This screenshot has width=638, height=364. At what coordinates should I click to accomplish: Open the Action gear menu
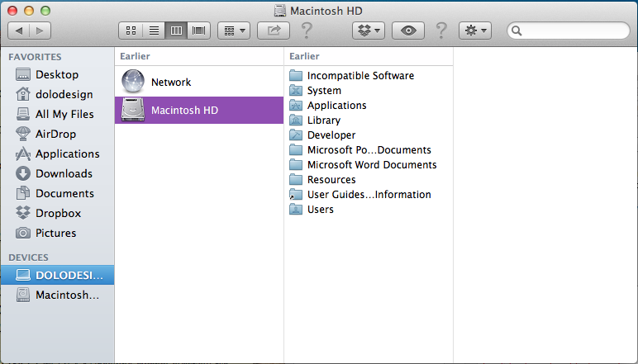coord(475,31)
